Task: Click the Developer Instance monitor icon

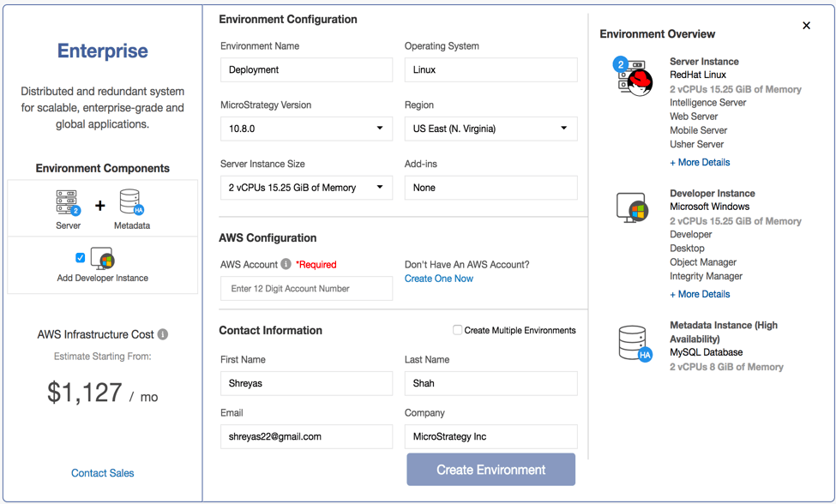Action: [x=103, y=258]
